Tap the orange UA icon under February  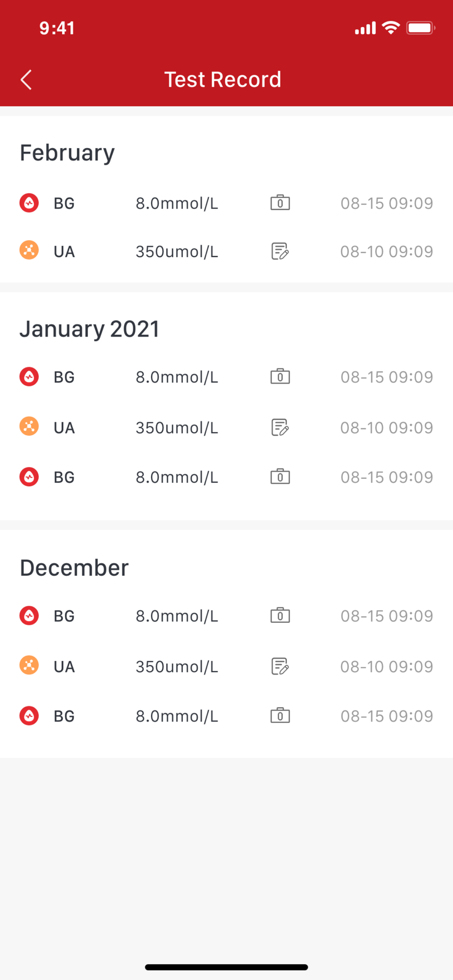point(29,251)
